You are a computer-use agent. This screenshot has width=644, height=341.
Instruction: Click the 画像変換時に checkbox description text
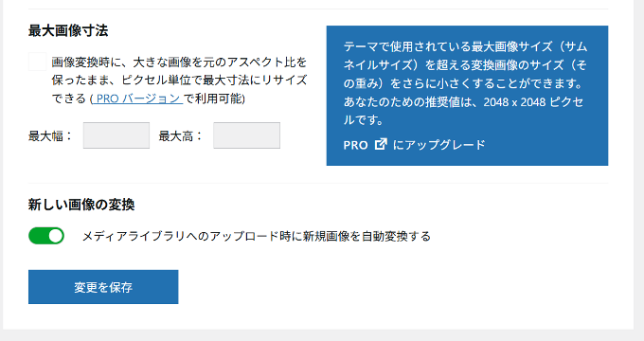pos(179,81)
